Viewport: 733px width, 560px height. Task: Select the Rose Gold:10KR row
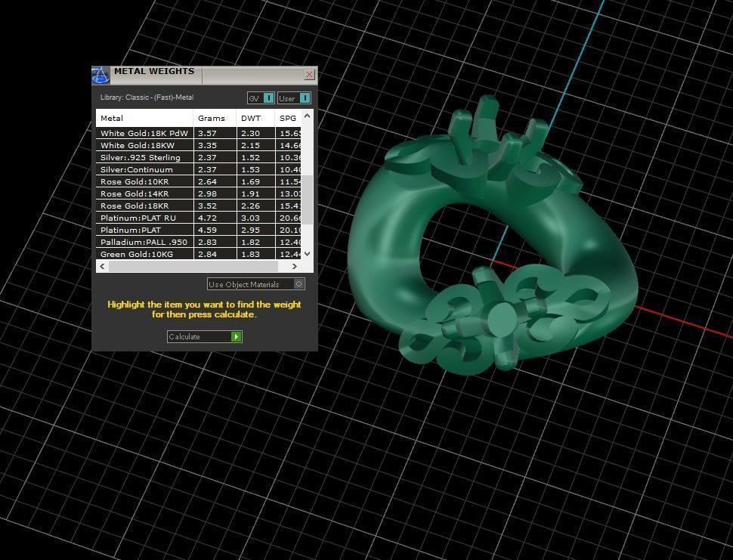pyautogui.click(x=199, y=182)
